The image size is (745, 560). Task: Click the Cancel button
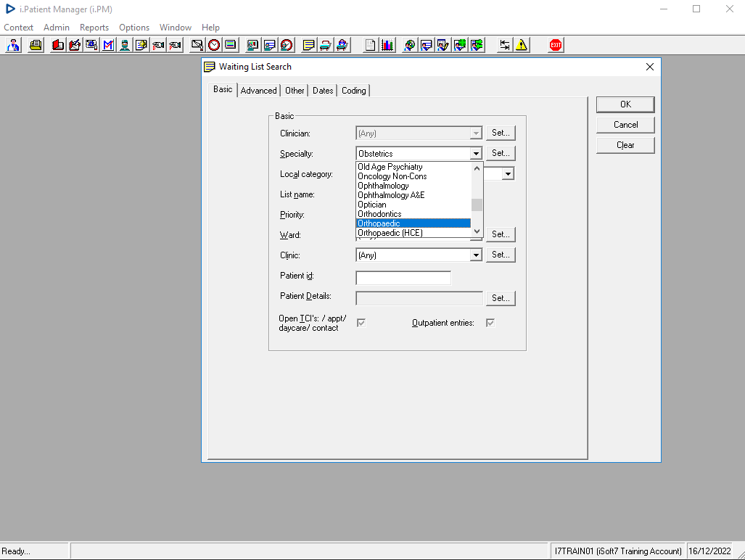coord(625,125)
